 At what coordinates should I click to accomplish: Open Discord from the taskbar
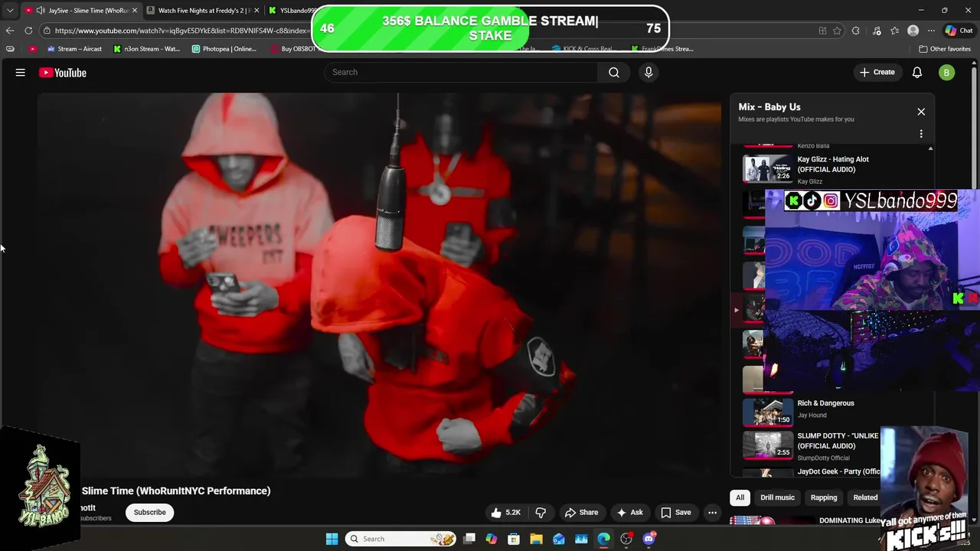click(649, 539)
